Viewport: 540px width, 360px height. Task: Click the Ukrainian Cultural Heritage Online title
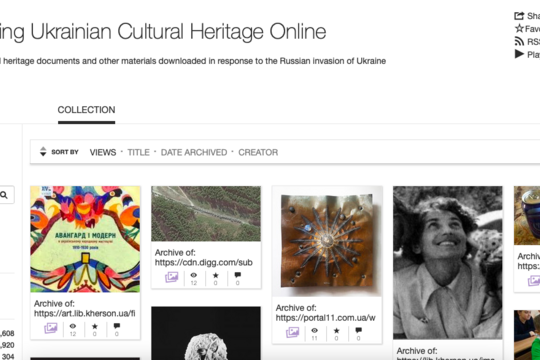point(163,31)
